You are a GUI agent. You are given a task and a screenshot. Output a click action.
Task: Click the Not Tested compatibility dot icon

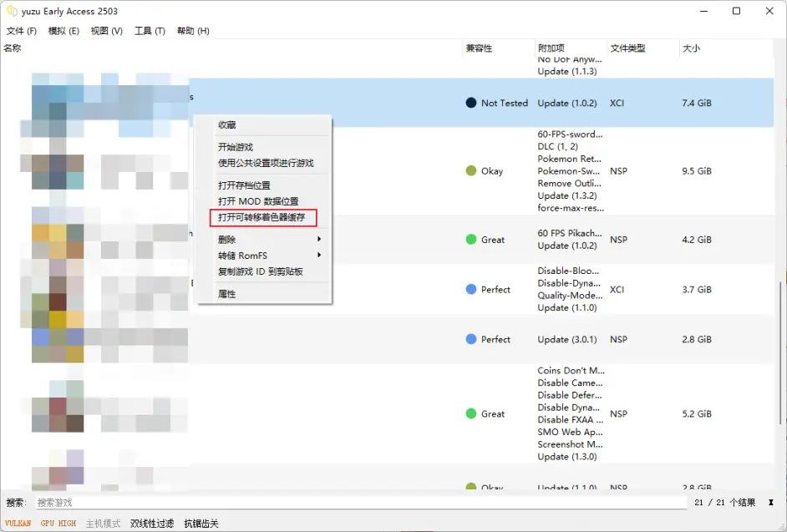tap(471, 103)
